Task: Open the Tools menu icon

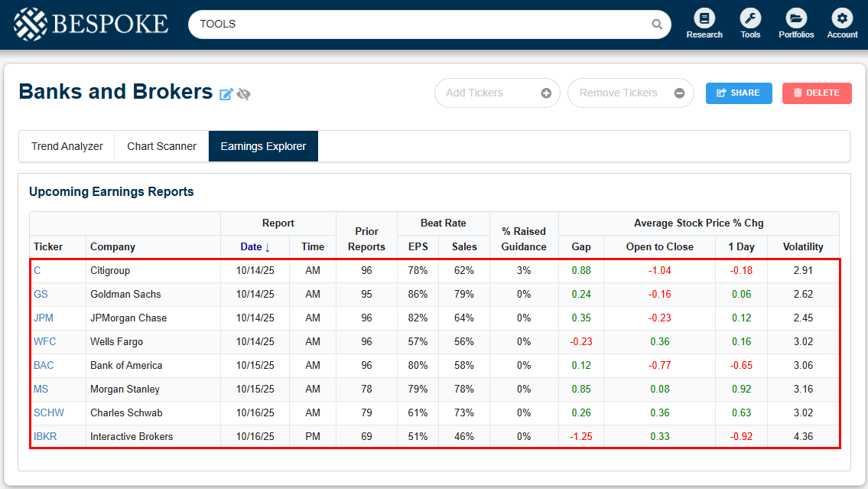Action: coord(750,18)
